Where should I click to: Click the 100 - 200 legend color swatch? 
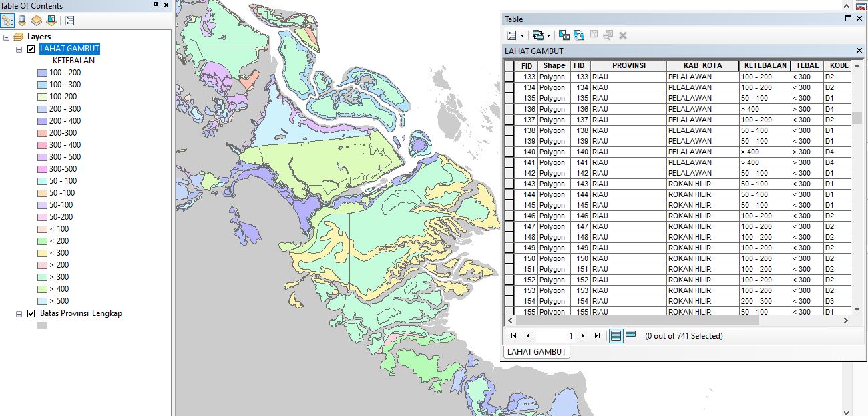[43, 72]
